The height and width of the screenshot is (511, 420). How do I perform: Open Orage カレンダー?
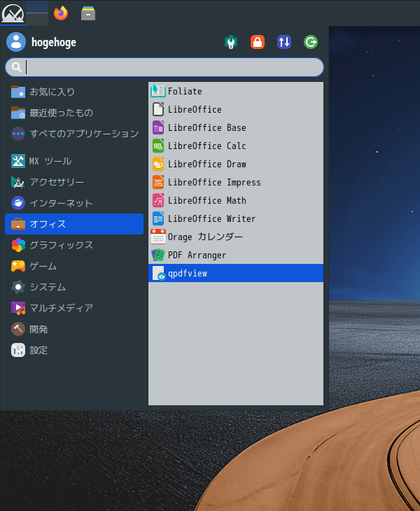coord(204,237)
